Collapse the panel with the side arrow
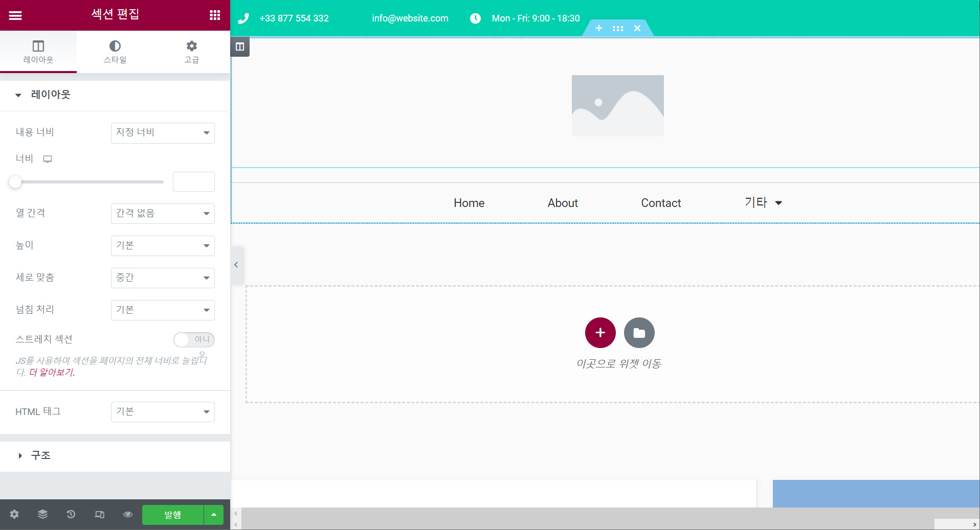The image size is (980, 530). 236,265
